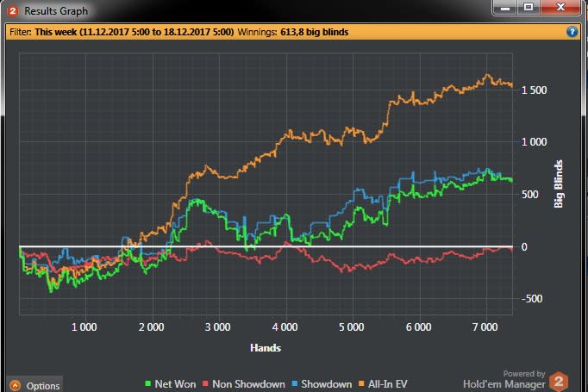Viewport: 588px width, 392px height.
Task: Click the Hands axis title
Action: [266, 348]
